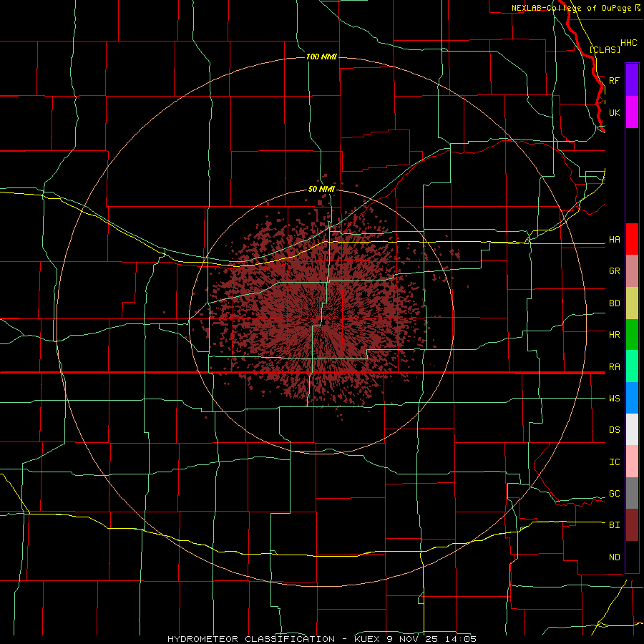
Task: Click the ND legend label
Action: click(614, 557)
